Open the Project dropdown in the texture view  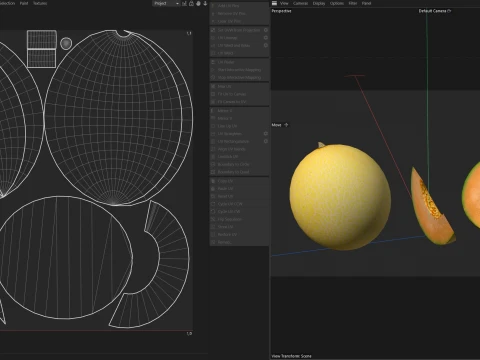click(x=166, y=3)
